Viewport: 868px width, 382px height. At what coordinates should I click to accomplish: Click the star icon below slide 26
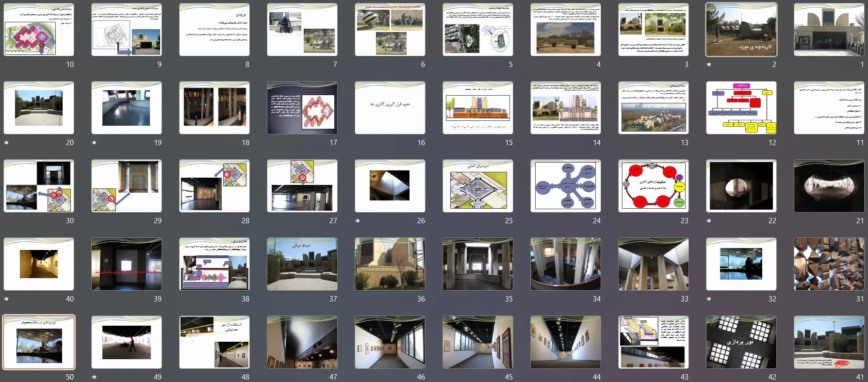(358, 221)
